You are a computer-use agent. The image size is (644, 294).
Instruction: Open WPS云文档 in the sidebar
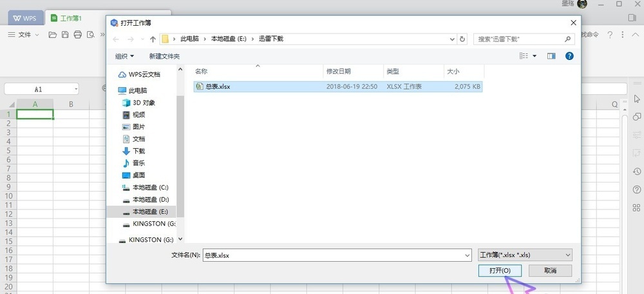139,74
